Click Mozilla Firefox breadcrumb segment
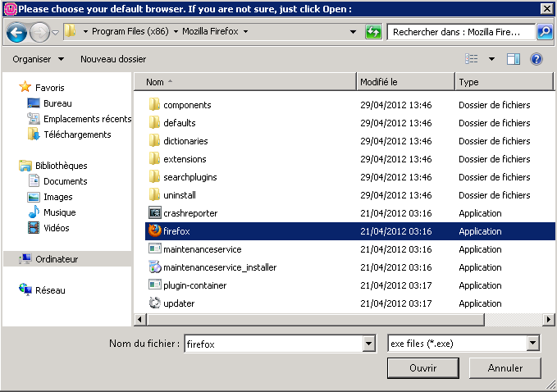 (210, 32)
